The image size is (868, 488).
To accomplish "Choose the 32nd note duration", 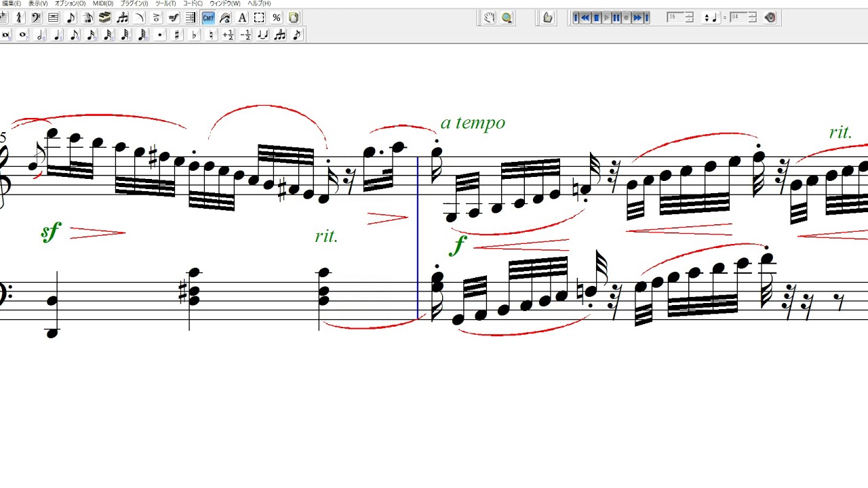I will tap(108, 35).
